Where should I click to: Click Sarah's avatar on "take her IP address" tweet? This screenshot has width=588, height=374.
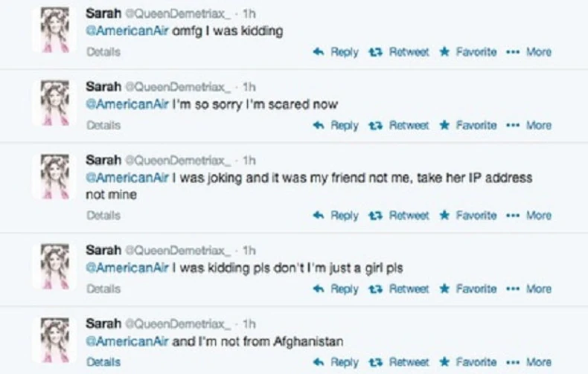click(x=55, y=178)
